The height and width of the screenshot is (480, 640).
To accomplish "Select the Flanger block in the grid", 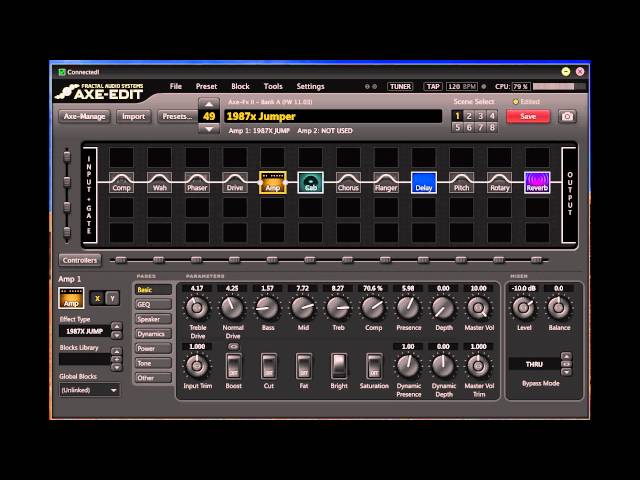I will click(x=386, y=182).
